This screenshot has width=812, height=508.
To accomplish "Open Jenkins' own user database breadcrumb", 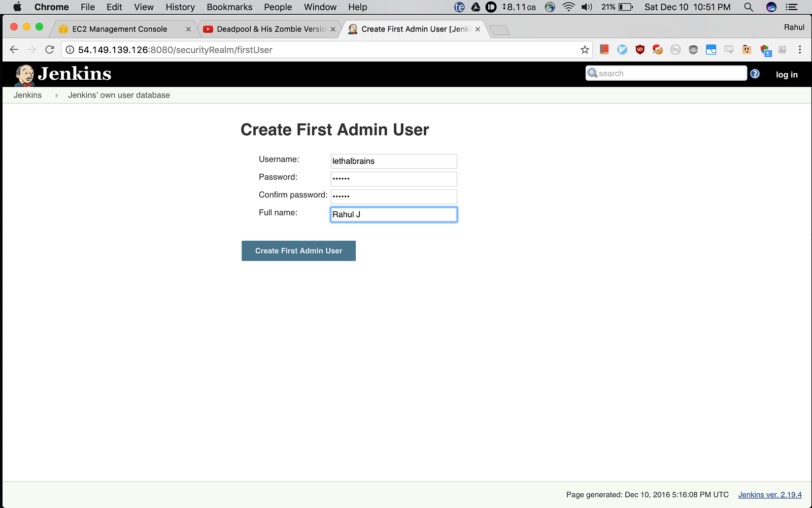I will (119, 95).
